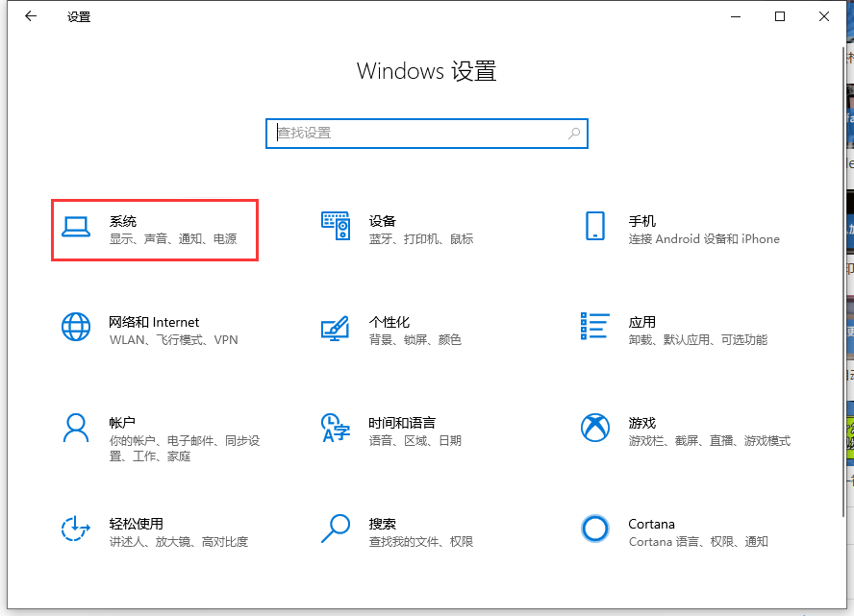Click the WLAN、飞行模式、VPN subtitle text

point(175,339)
